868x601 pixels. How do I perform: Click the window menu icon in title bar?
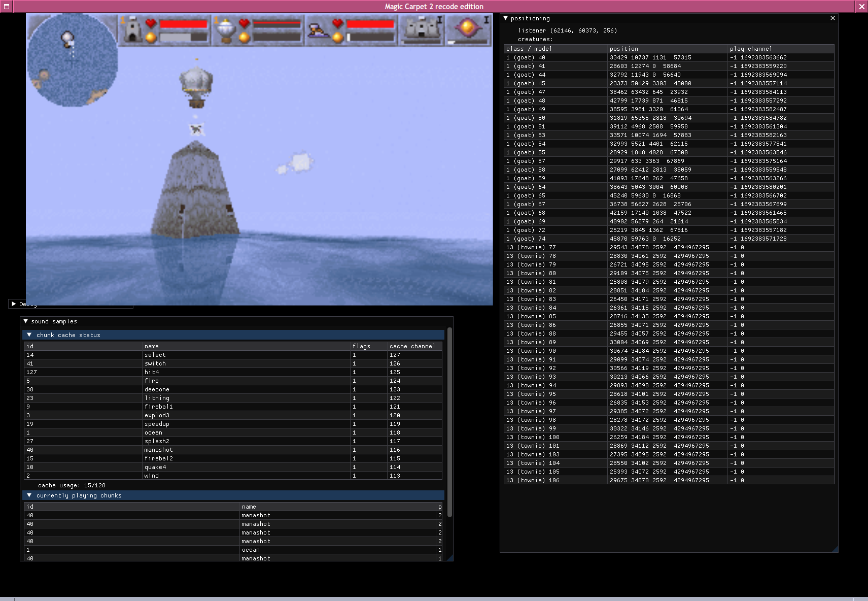pos(7,7)
